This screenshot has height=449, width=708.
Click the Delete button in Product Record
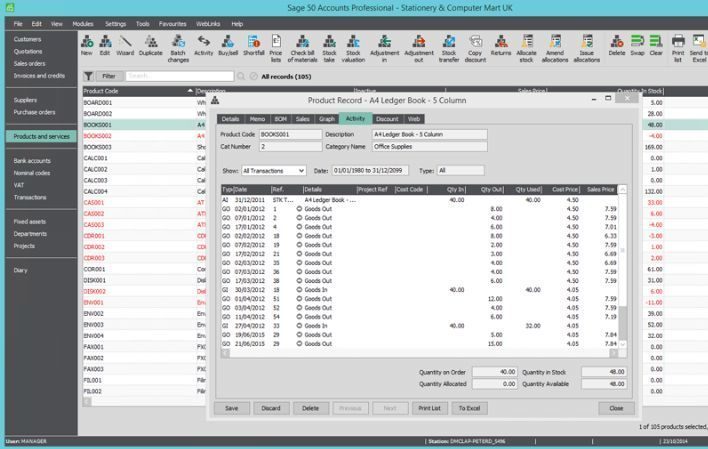(310, 408)
